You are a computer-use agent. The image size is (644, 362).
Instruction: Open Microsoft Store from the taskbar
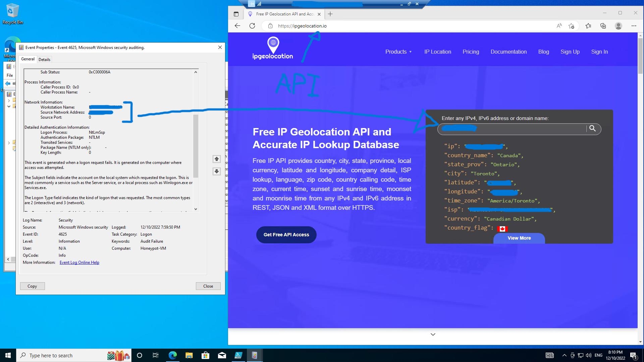click(206, 355)
